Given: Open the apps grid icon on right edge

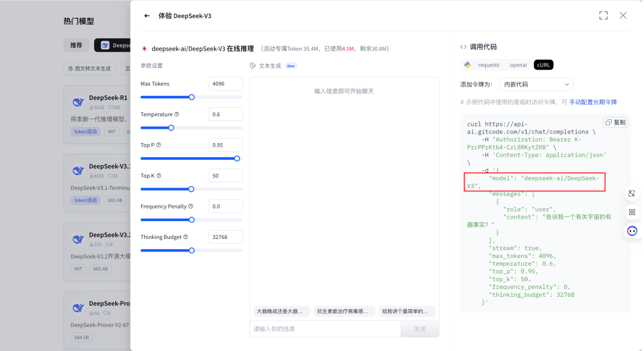Looking at the screenshot, I should 631,212.
